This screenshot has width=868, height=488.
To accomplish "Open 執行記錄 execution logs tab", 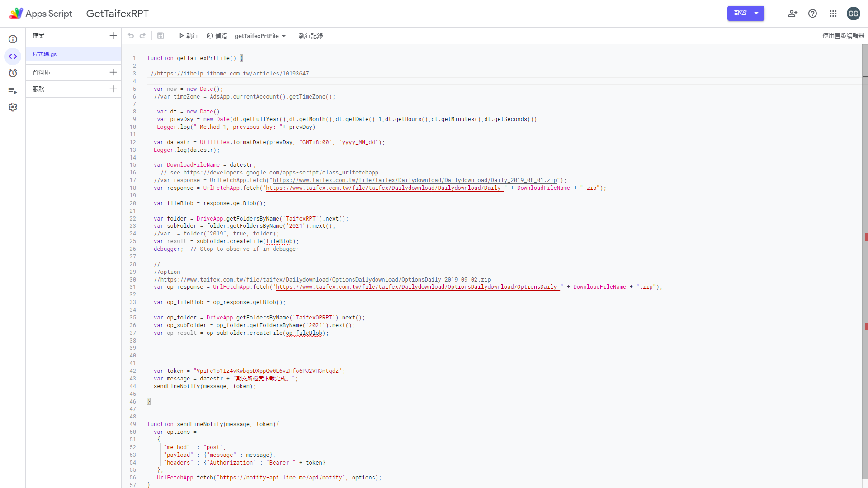I will coord(311,36).
